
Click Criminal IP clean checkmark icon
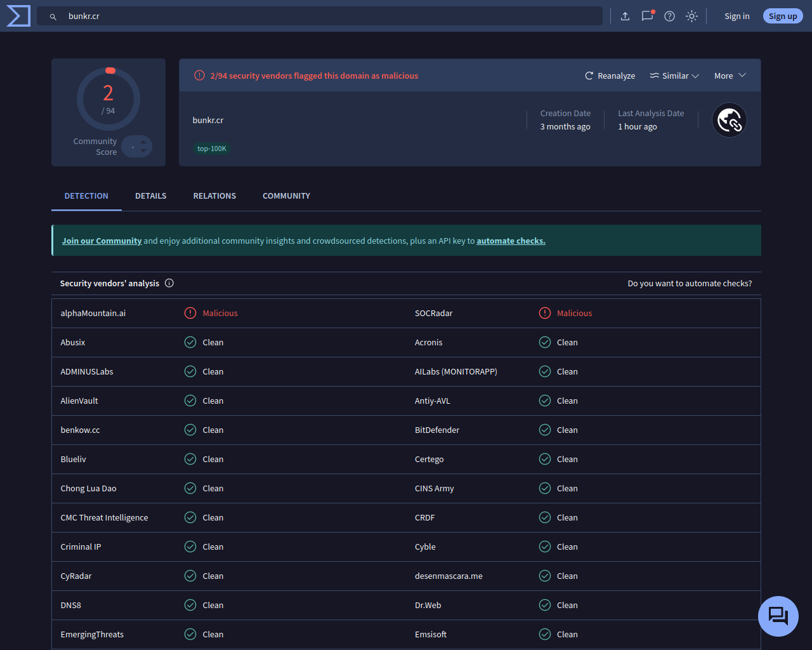(190, 547)
